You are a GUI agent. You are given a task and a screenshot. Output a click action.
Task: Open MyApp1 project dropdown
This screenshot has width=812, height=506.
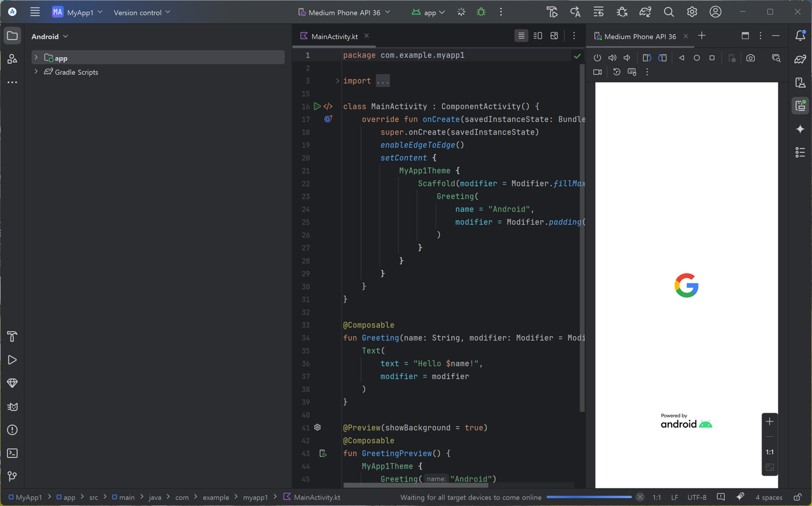click(x=78, y=12)
